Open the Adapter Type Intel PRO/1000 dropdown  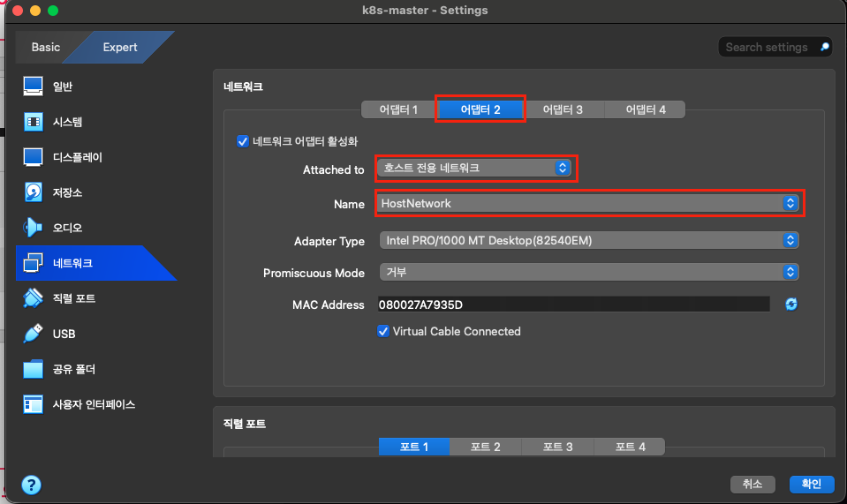589,241
